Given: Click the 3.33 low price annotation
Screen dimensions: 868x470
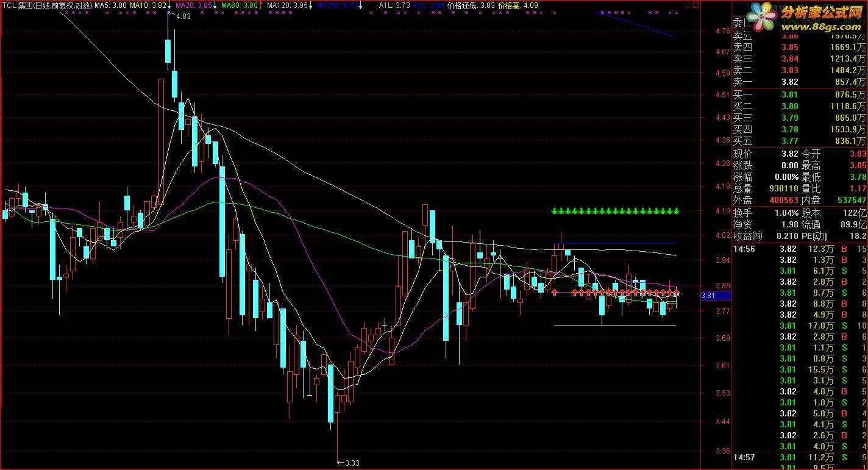Looking at the screenshot, I should 352,463.
